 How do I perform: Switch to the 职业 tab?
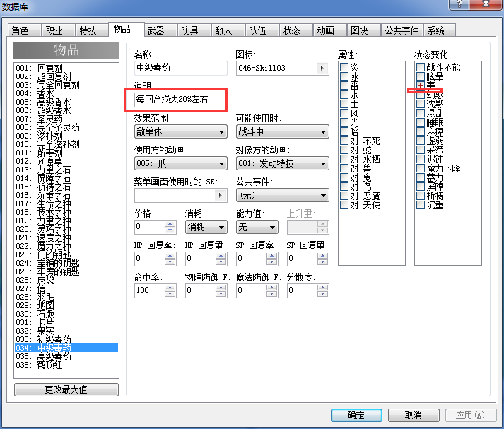tap(59, 30)
